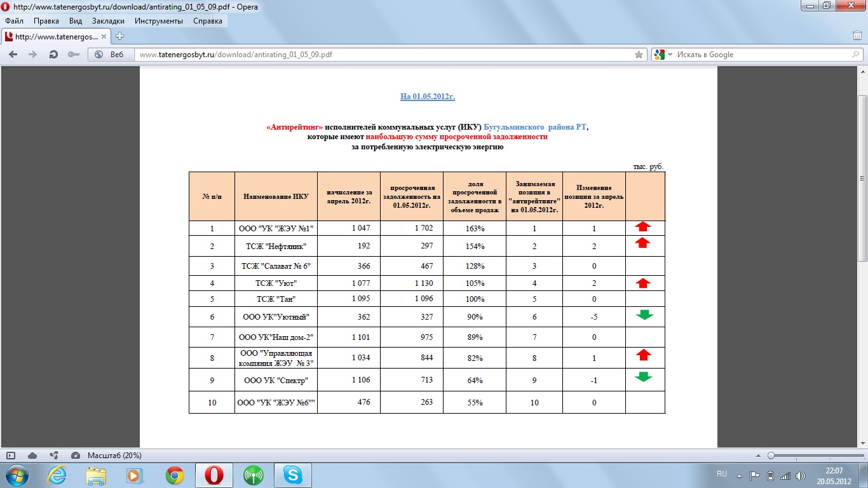Screen dimensions: 868x488
Task: Click red up arrow in ЖЭУ № 3 row
Action: (x=644, y=355)
